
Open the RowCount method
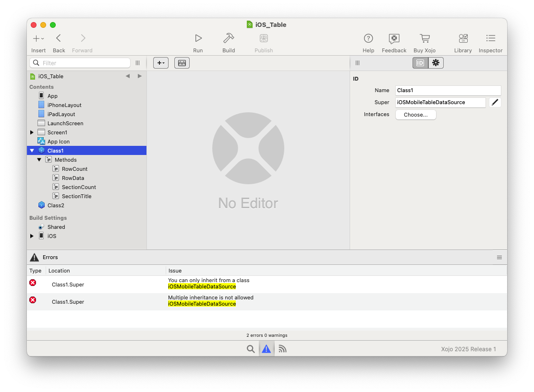74,169
